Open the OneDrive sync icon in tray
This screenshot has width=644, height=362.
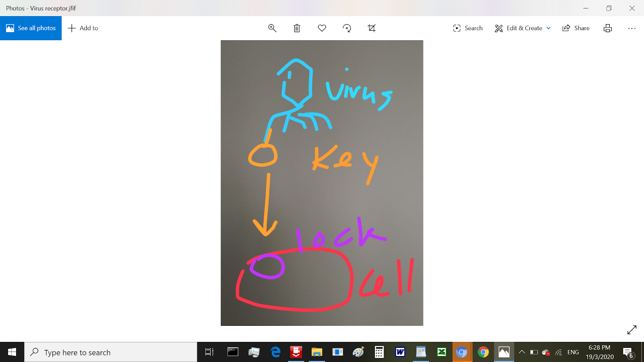pos(546,352)
